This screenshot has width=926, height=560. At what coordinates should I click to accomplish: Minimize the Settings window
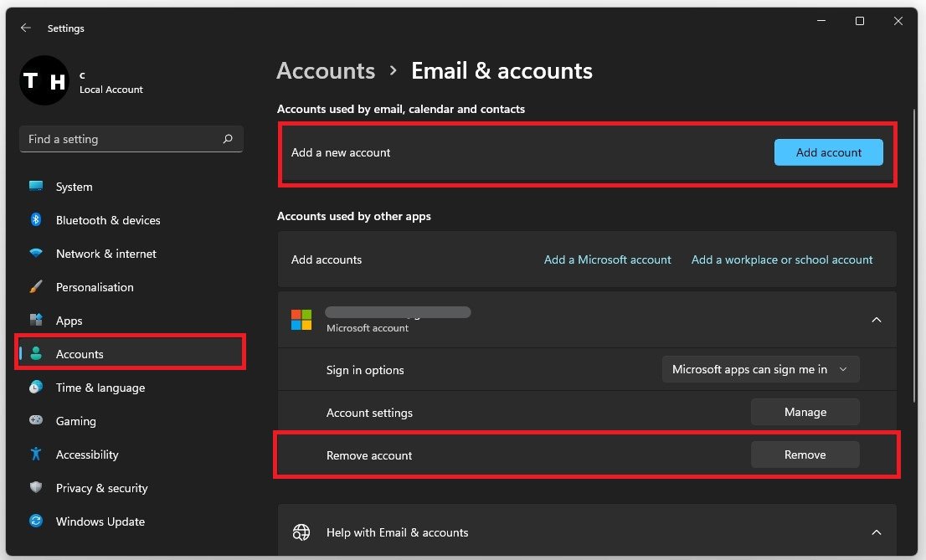[x=821, y=21]
